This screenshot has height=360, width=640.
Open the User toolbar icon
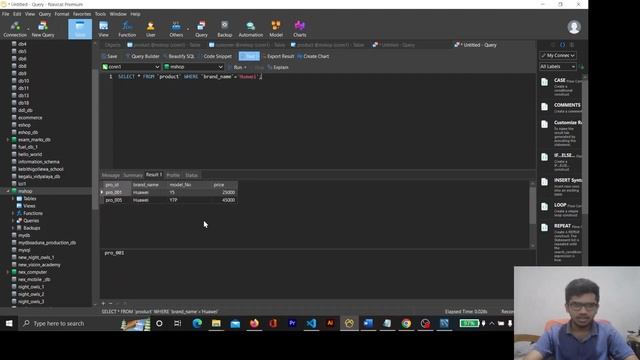(151, 29)
